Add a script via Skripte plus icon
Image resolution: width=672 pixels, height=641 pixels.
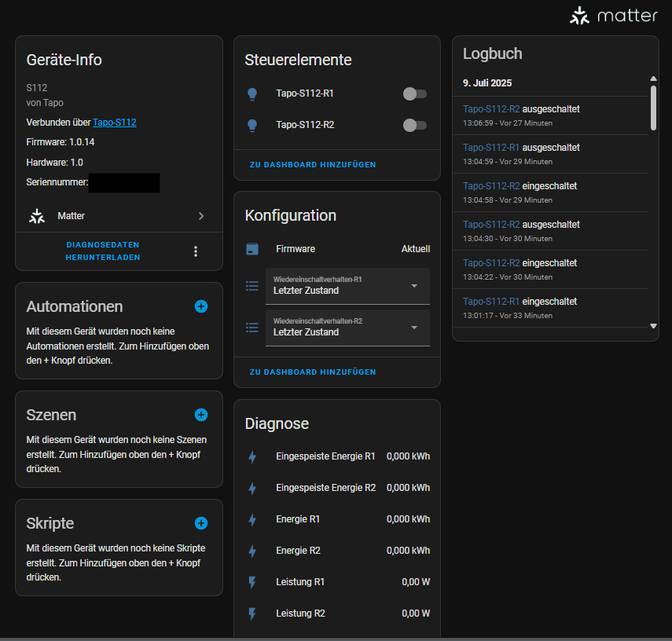pos(201,523)
